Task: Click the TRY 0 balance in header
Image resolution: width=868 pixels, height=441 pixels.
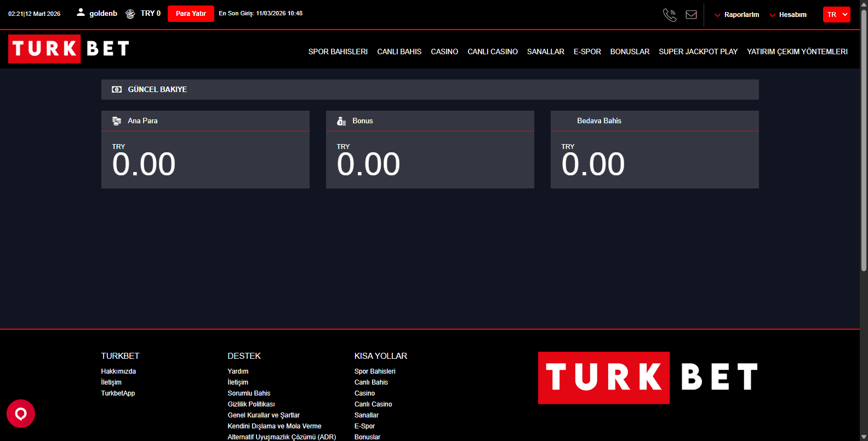Action: (x=151, y=13)
